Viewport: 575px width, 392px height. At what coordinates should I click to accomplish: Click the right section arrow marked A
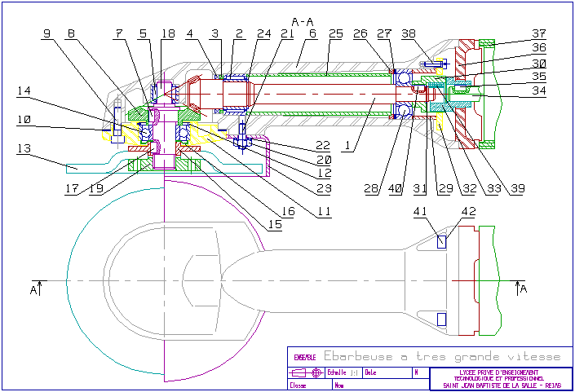click(522, 288)
